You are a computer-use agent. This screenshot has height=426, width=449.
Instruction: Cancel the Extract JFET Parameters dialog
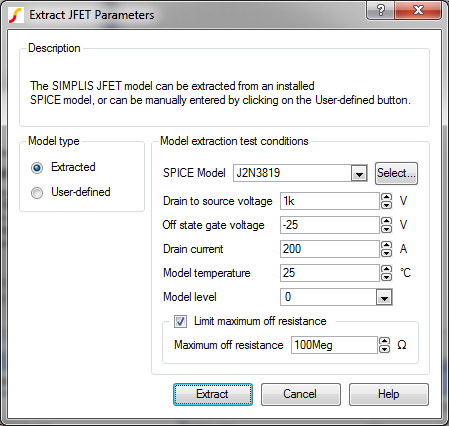301,394
